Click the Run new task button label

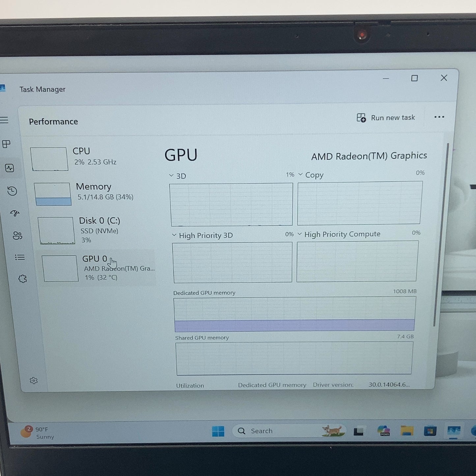(x=393, y=118)
